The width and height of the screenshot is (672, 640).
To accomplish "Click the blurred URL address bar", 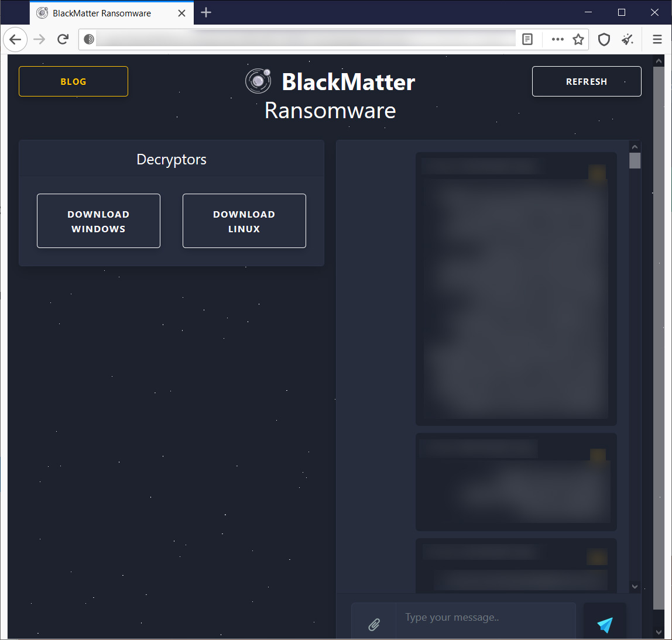I will 305,39.
